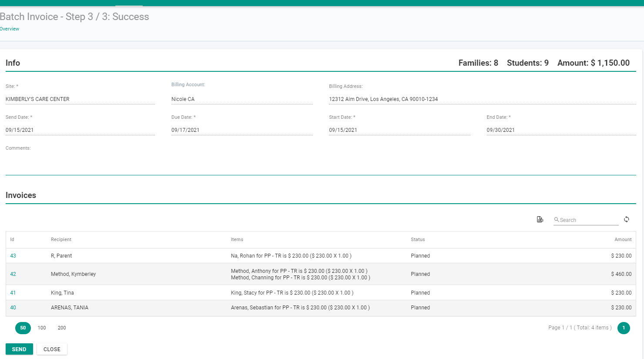Screen dimensions: 644x359
Task: Open invoice Id 40
Action: pyautogui.click(x=13, y=308)
